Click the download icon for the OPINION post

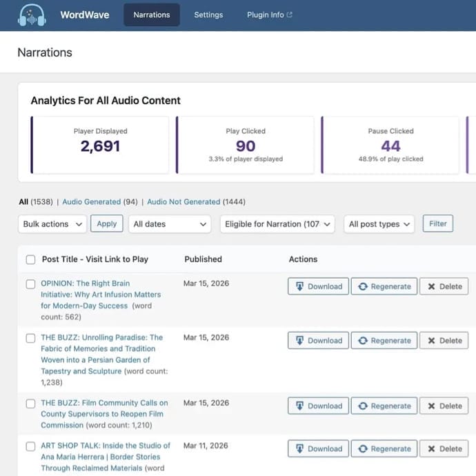click(299, 287)
